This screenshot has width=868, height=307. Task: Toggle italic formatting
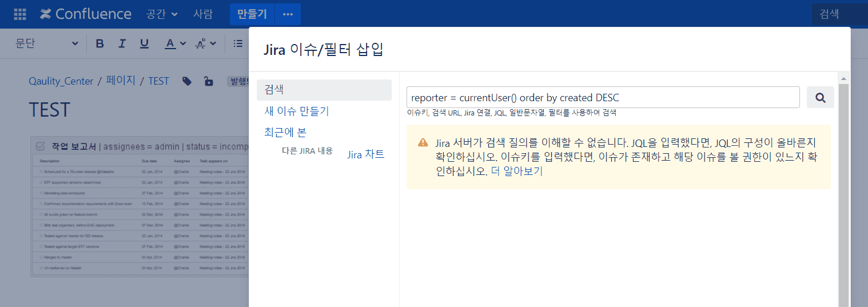coord(122,43)
